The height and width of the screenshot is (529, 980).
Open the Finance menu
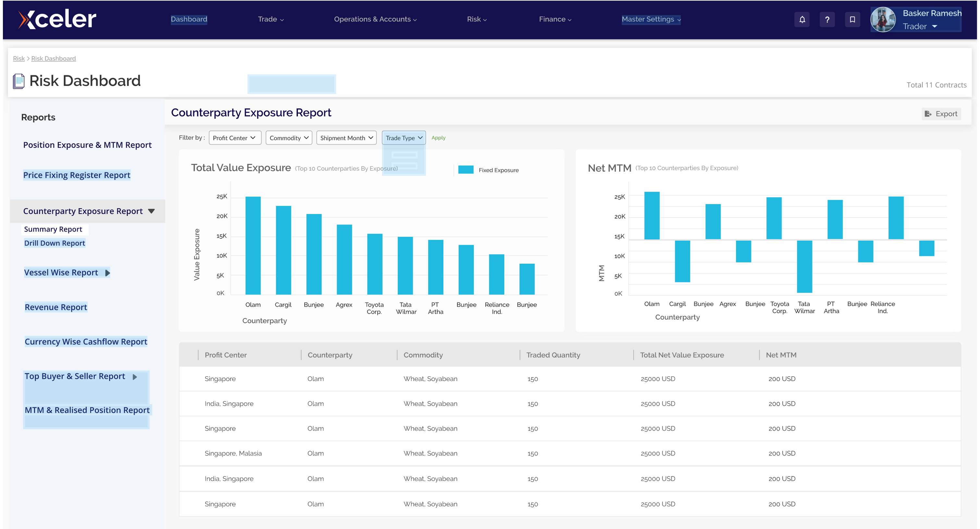pos(555,19)
